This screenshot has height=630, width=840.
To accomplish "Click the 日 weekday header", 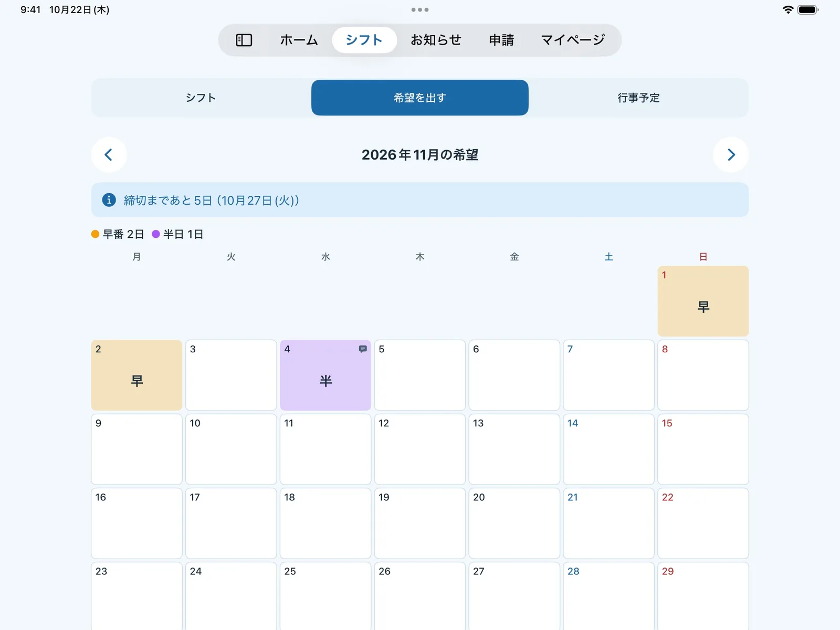I will coord(703,257).
